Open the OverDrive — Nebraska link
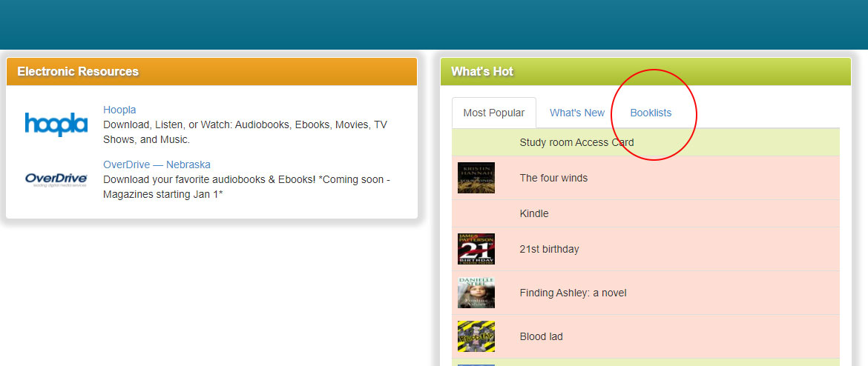This screenshot has height=366, width=868. pos(157,164)
